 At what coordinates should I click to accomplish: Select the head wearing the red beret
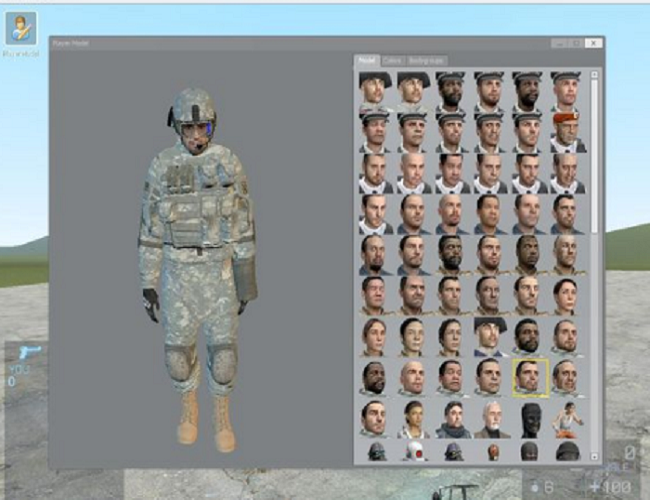click(567, 133)
